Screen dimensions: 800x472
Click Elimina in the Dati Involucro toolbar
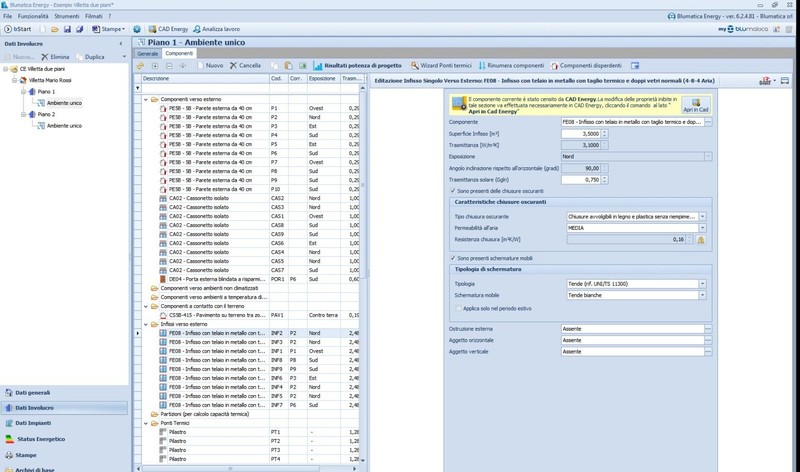55,57
